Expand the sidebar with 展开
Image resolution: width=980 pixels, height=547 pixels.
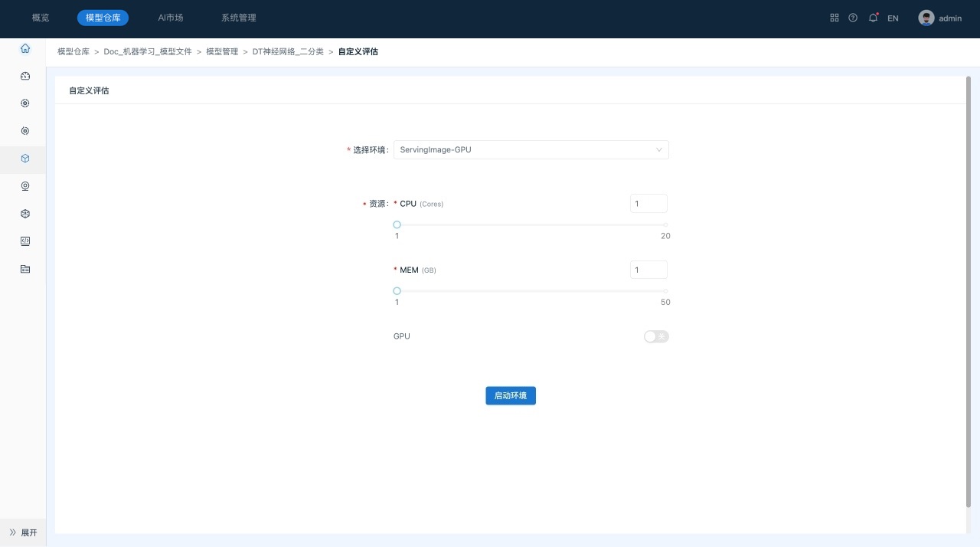(x=23, y=532)
